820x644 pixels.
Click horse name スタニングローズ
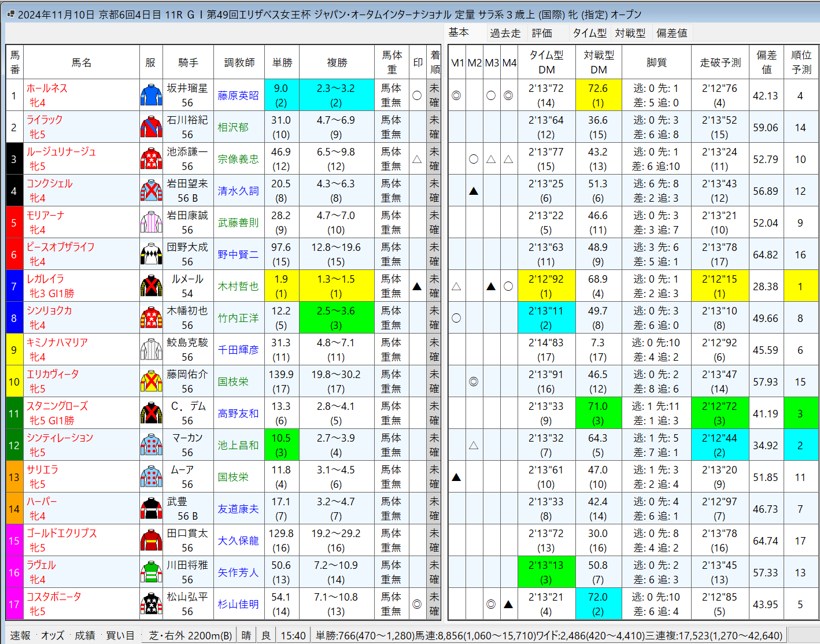(x=57, y=406)
